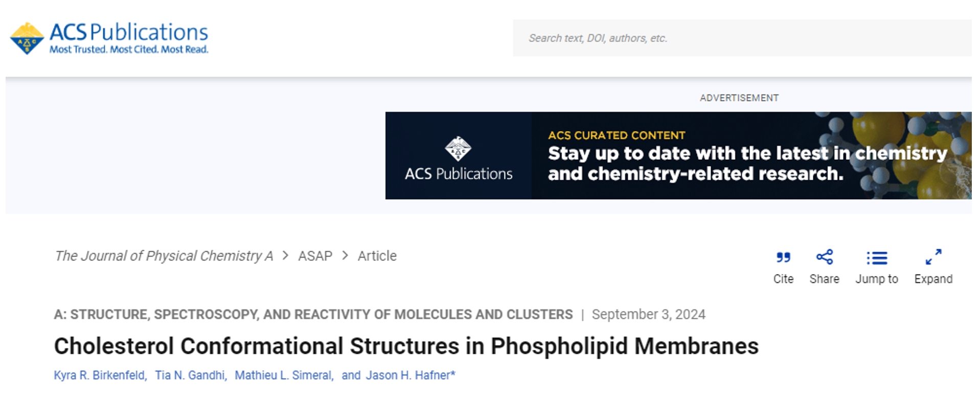Click the chevron after The Journal of Physical Chemistry A
Screen dimensions: 980x409
pos(286,255)
